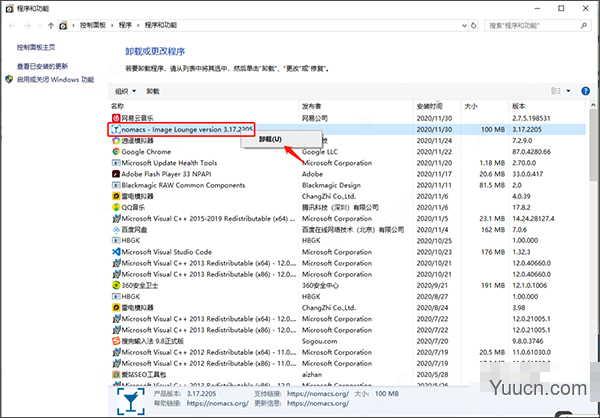Image resolution: width=600 pixels, height=418 pixels.
Task: Click the Blackmagic RAW Common Components icon
Action: pos(116,185)
